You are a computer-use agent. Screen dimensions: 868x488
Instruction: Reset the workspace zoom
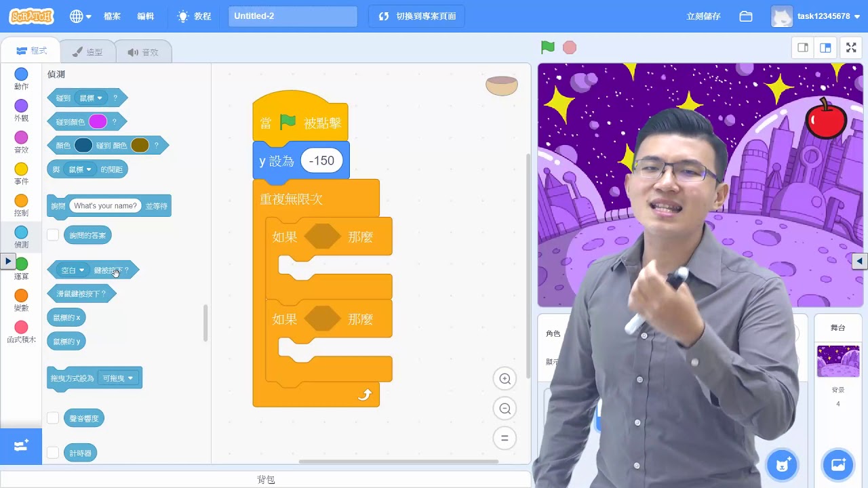(x=505, y=439)
